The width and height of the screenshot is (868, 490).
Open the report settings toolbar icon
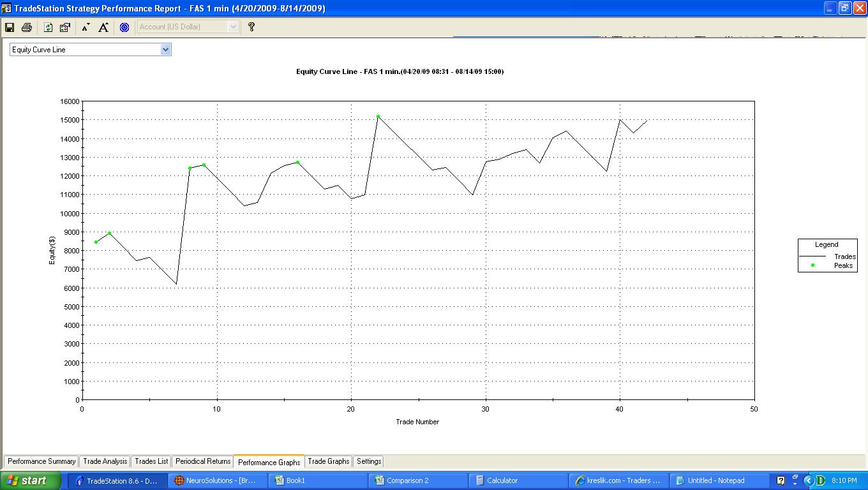tap(64, 27)
